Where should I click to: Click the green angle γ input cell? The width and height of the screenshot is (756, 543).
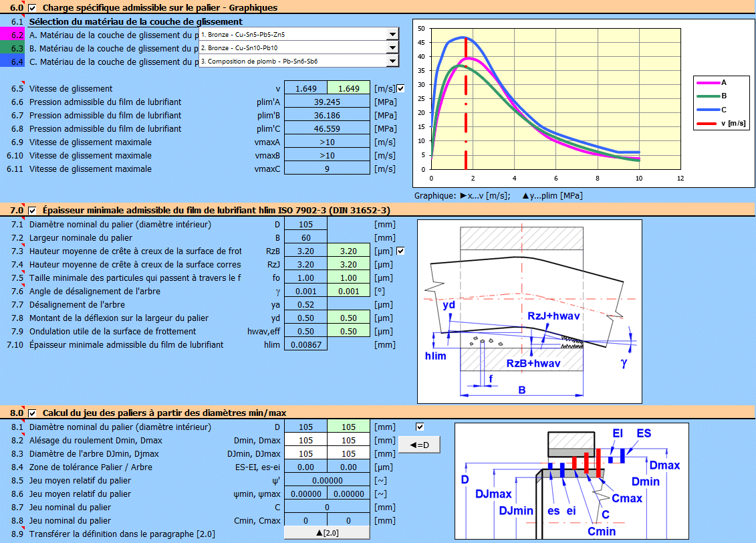[x=348, y=292]
